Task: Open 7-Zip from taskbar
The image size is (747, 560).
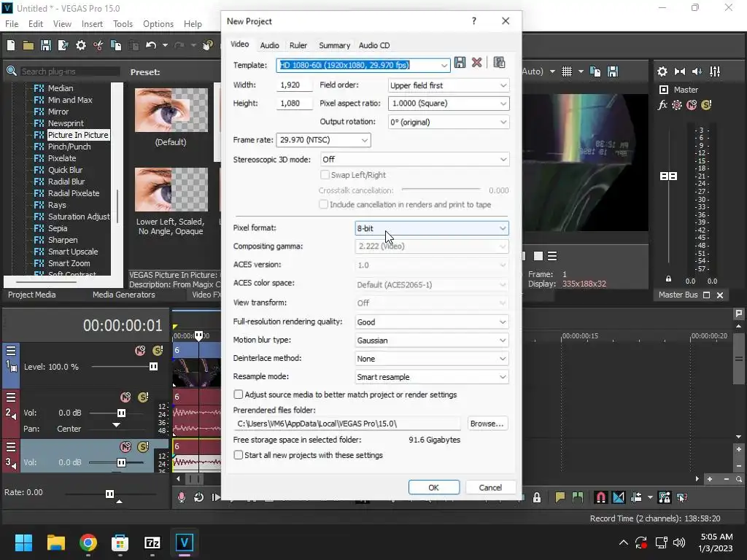Action: [152, 542]
